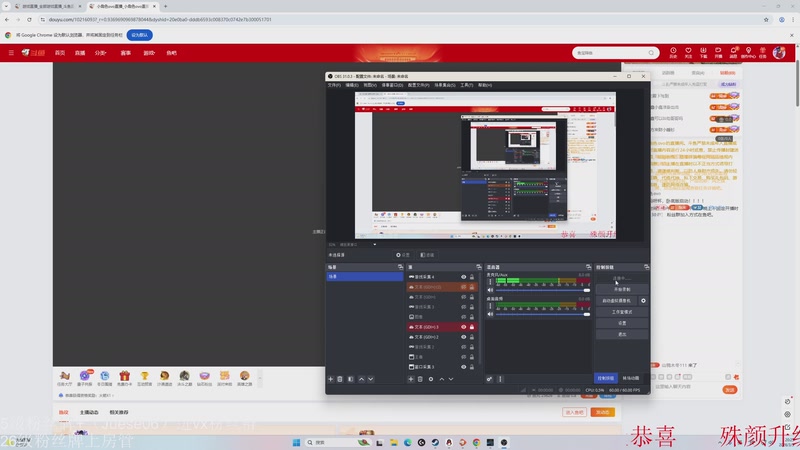The image size is (800, 450).
Task: Pop out the Sources dock icon
Action: pos(479,267)
